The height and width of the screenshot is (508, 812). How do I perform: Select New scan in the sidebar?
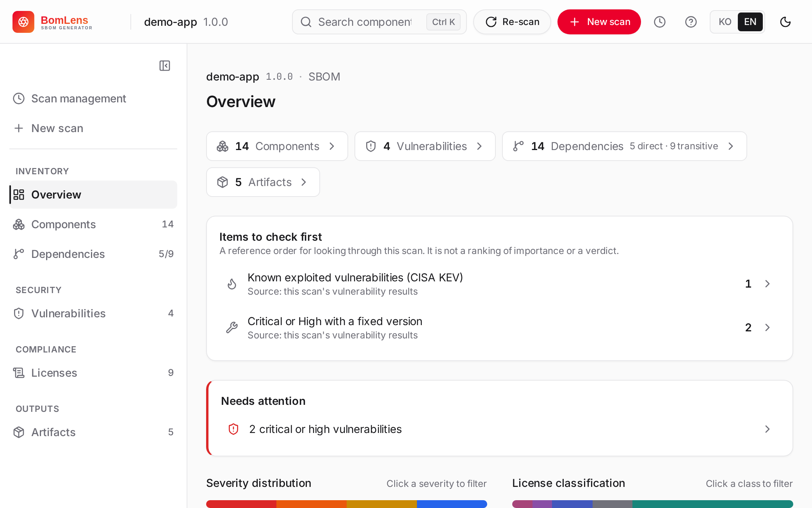[x=93, y=128]
